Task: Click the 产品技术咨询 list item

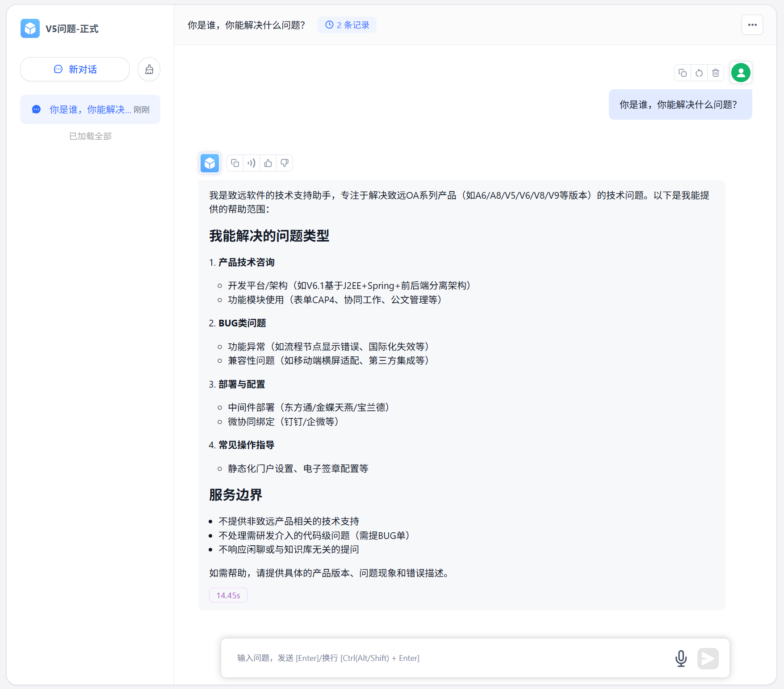Action: [x=247, y=262]
